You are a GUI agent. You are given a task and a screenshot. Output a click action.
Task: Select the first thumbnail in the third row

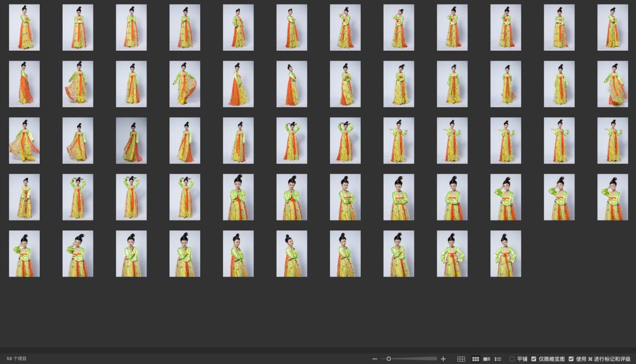(24, 141)
